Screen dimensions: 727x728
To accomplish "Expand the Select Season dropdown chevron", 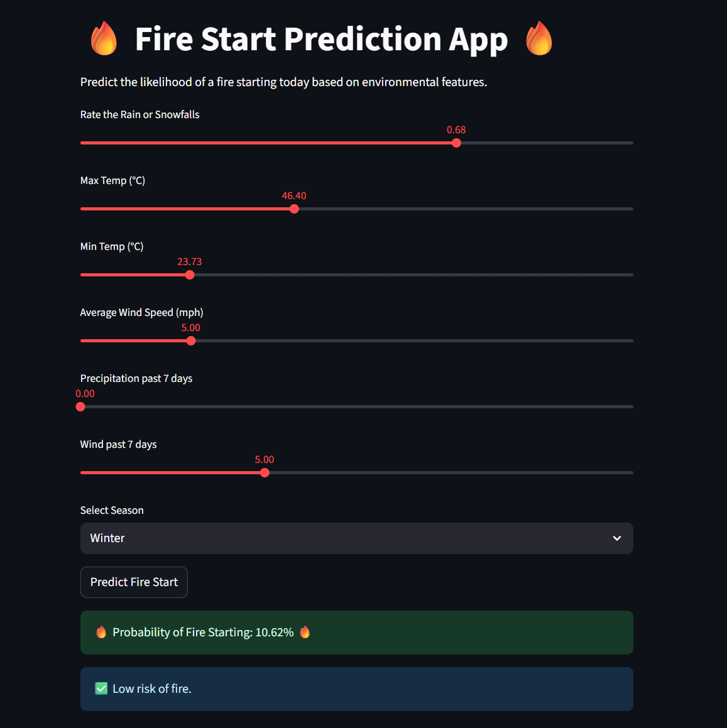I will coord(617,538).
